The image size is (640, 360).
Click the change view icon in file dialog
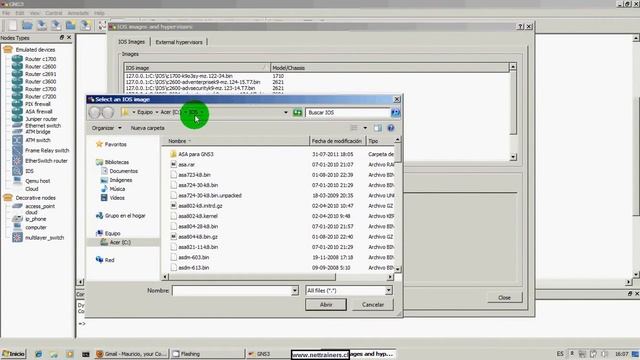(354, 128)
